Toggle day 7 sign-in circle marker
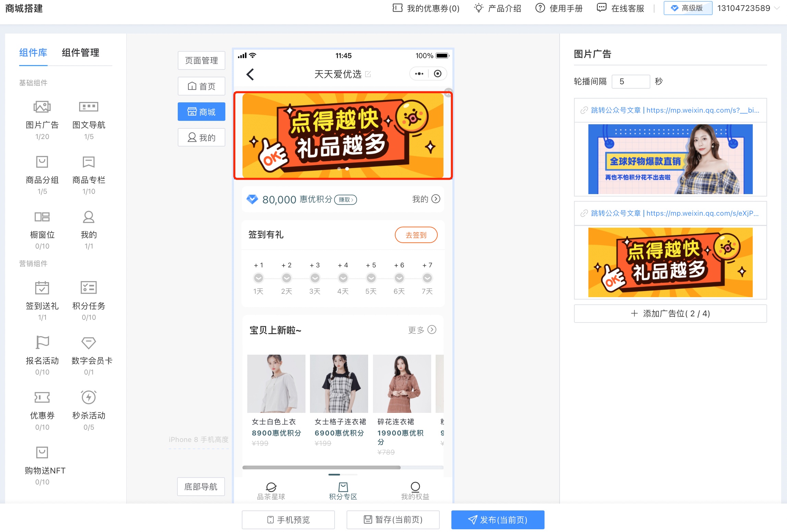The image size is (787, 532). point(427,278)
